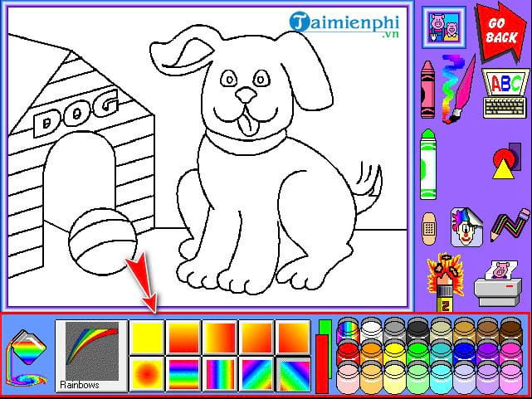Click the tall red color bar

(323, 363)
